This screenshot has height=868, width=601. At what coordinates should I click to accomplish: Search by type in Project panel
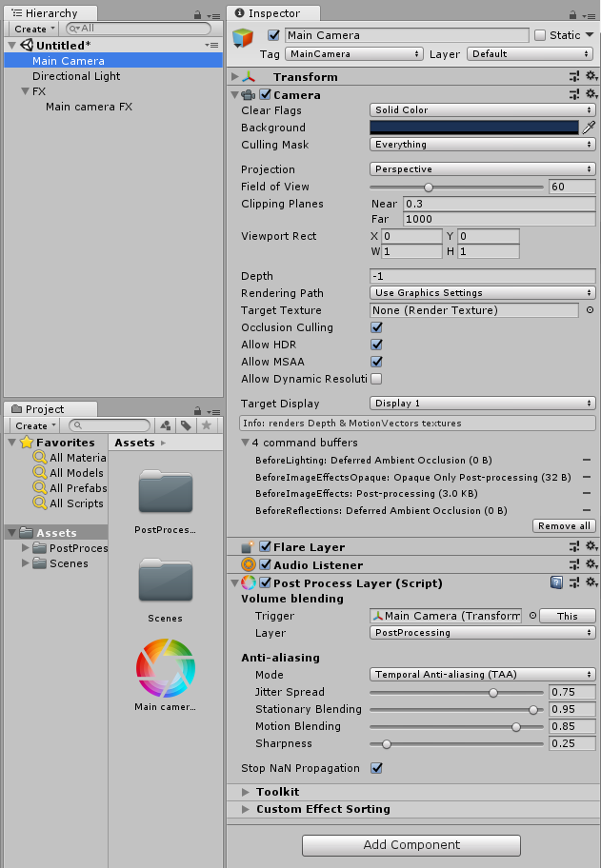point(165,425)
